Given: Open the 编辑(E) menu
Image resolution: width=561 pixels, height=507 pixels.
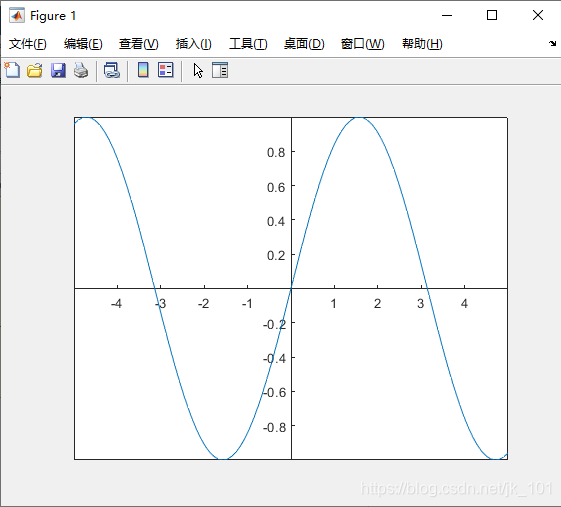Looking at the screenshot, I should (x=83, y=44).
